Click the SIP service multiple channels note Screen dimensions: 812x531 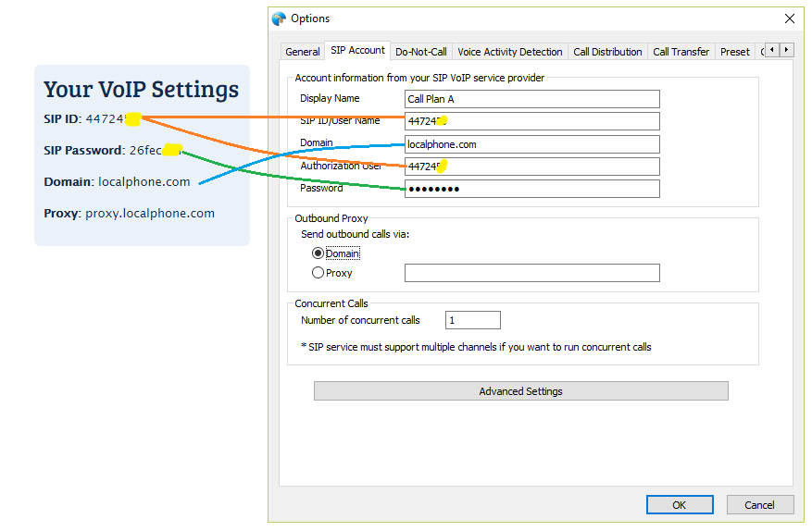[x=476, y=347]
